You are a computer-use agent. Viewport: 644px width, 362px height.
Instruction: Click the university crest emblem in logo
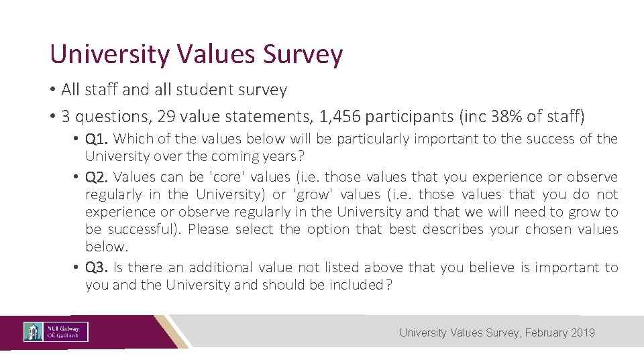pyautogui.click(x=33, y=332)
